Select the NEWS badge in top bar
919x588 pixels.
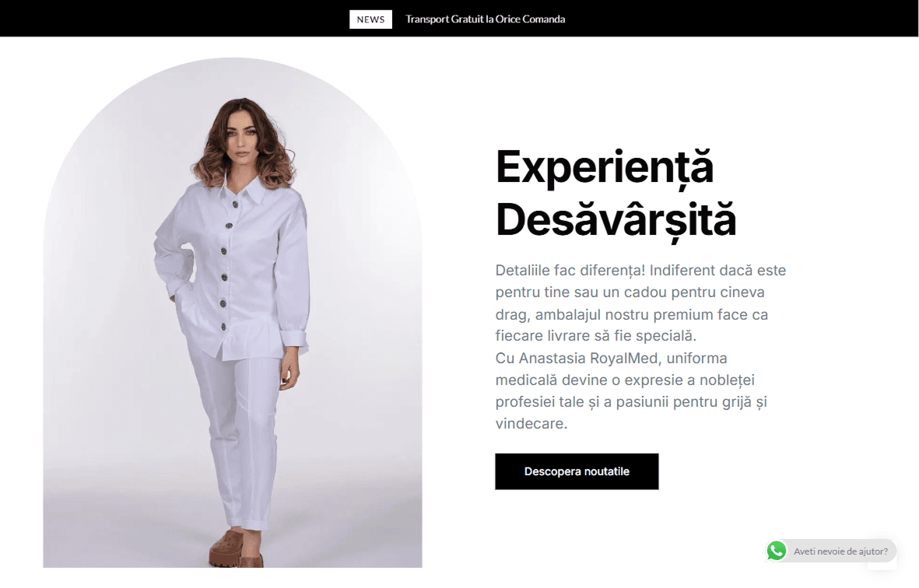point(370,19)
